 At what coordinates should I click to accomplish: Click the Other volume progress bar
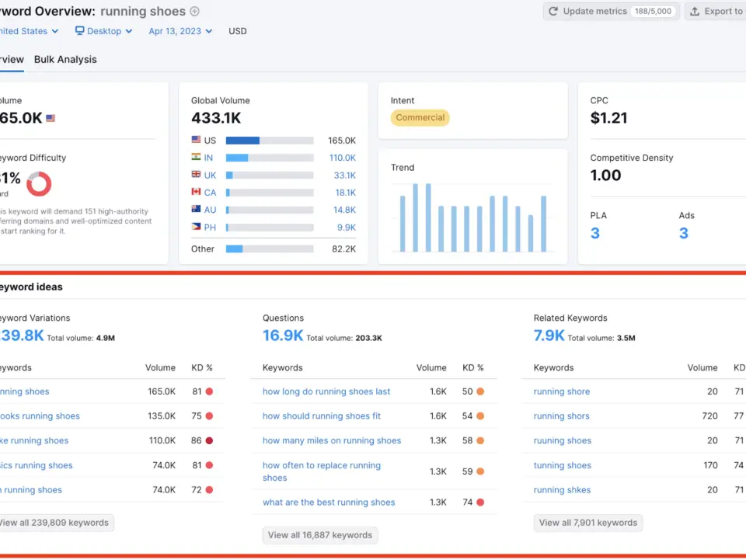270,249
